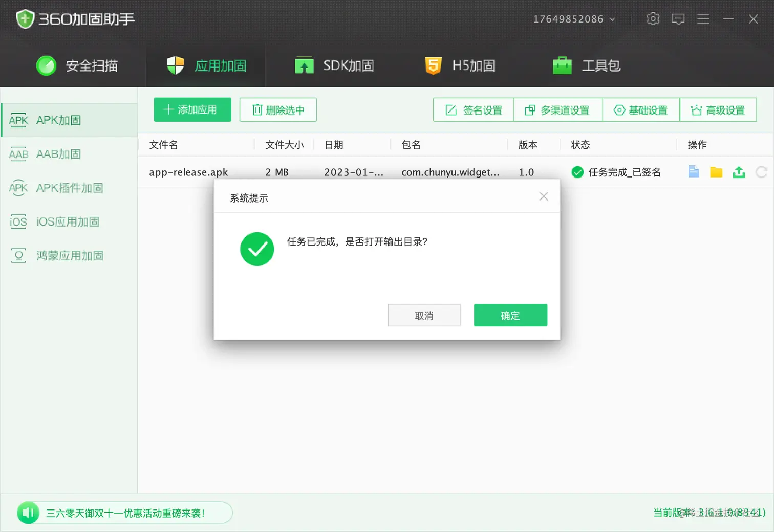The height and width of the screenshot is (532, 774).
Task: Click the 2023-01 date cell
Action: click(354, 172)
